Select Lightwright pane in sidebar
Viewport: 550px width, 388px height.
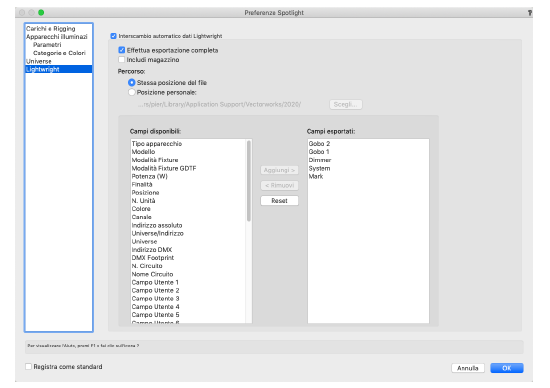[x=59, y=69]
